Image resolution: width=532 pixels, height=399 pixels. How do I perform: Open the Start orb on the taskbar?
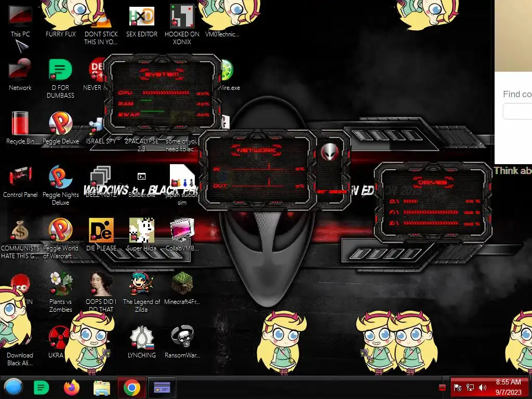click(14, 387)
